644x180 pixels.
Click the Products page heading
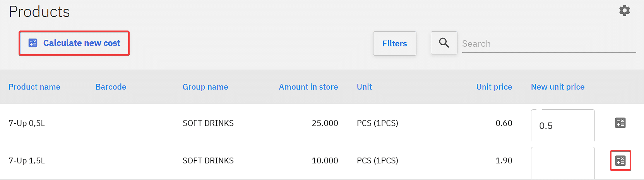(x=39, y=12)
